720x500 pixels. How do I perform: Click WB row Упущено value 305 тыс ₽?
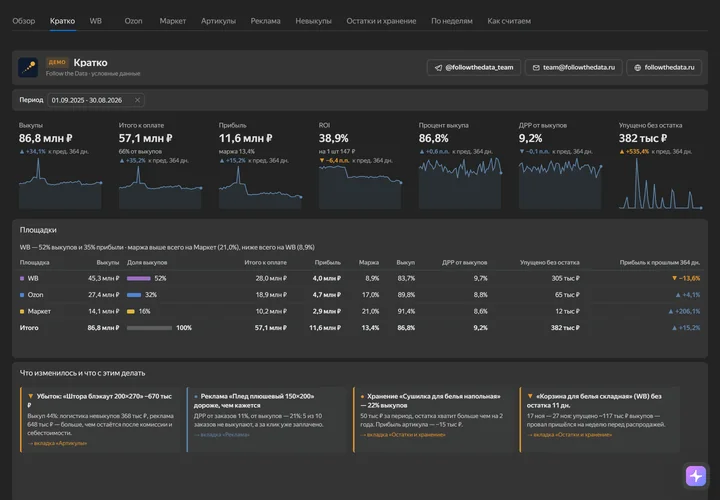tap(566, 278)
